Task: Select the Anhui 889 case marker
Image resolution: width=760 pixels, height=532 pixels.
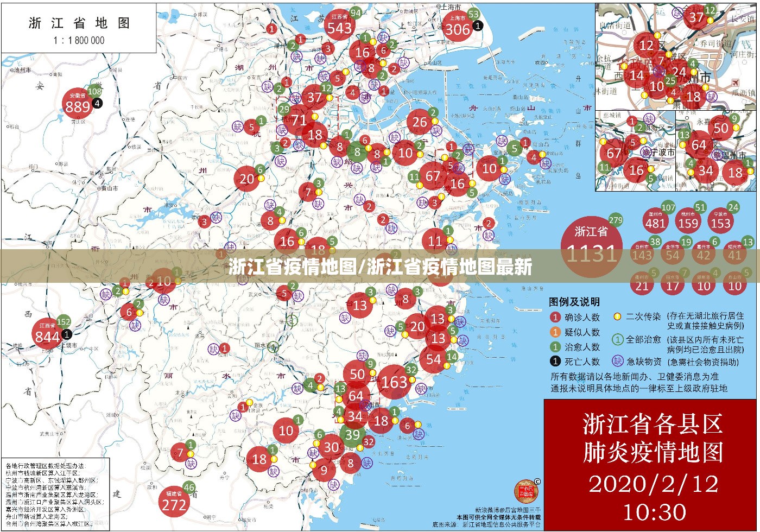Action: point(78,104)
